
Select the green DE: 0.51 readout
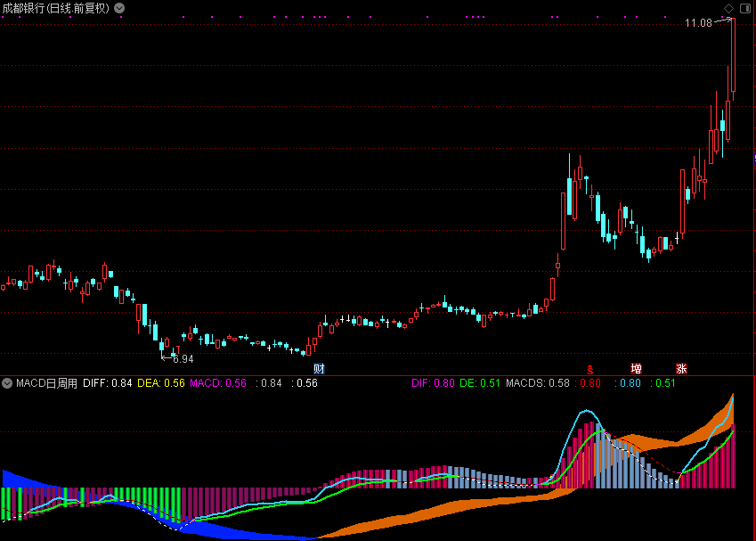point(480,383)
